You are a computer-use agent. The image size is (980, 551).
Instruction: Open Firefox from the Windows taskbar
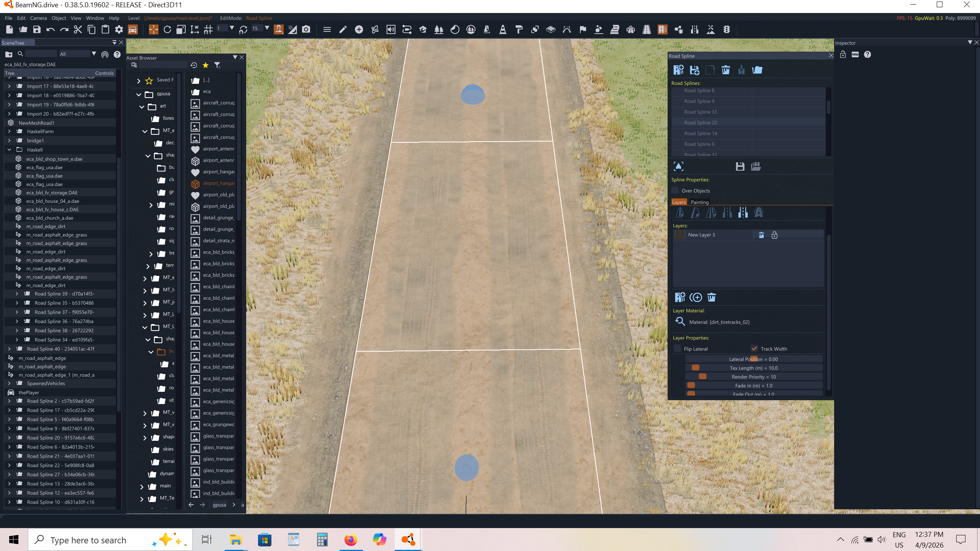click(351, 540)
